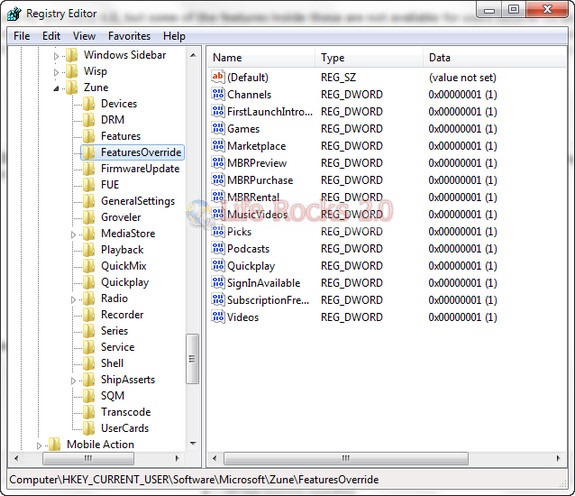Viewport: 575px width, 496px height.
Task: Click the DWORD icon beside Marketplace
Action: point(218,146)
